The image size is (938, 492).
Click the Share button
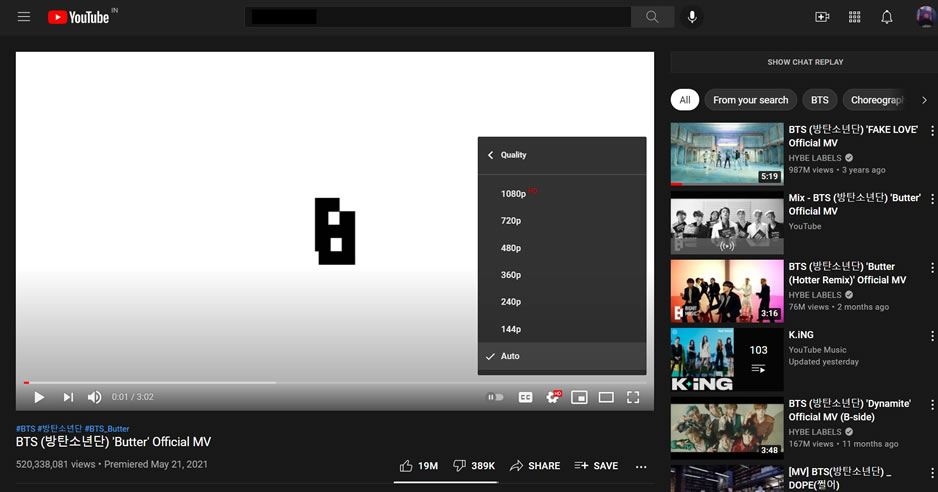coord(535,466)
